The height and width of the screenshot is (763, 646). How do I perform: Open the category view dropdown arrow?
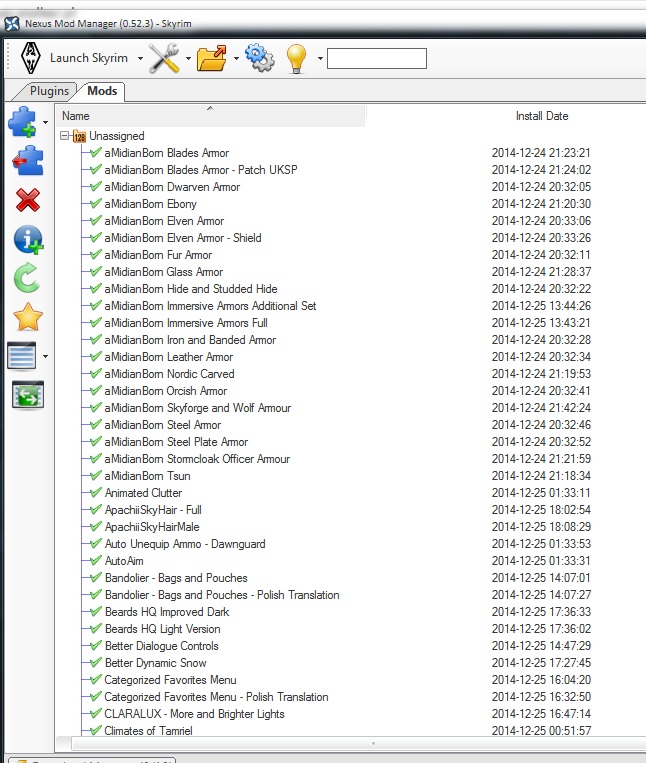(x=45, y=357)
